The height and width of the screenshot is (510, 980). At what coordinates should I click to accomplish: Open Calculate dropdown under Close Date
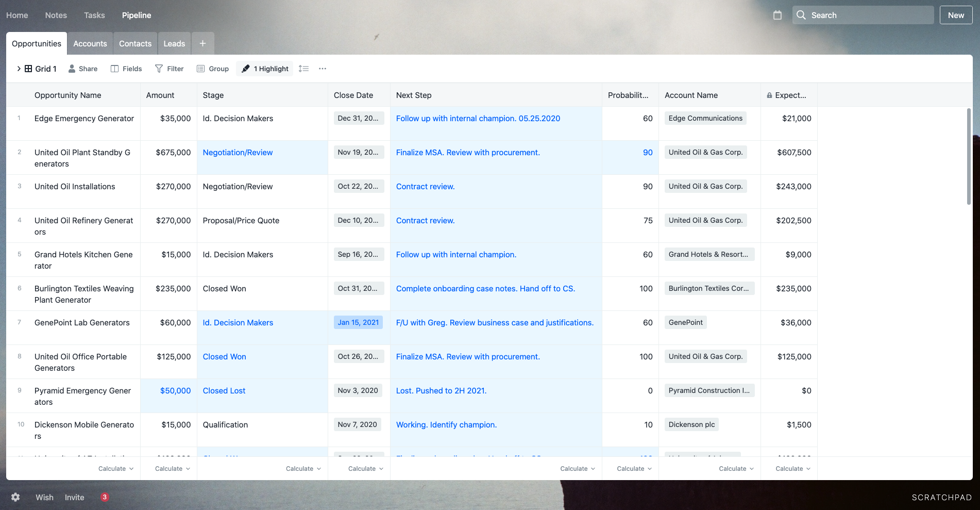(366, 469)
